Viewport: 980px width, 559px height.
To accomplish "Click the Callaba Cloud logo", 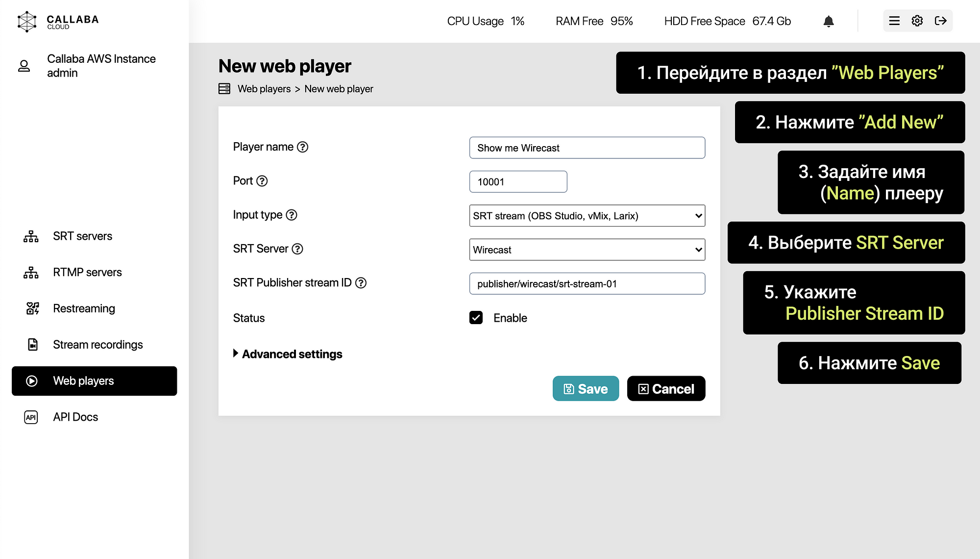I will (x=58, y=22).
